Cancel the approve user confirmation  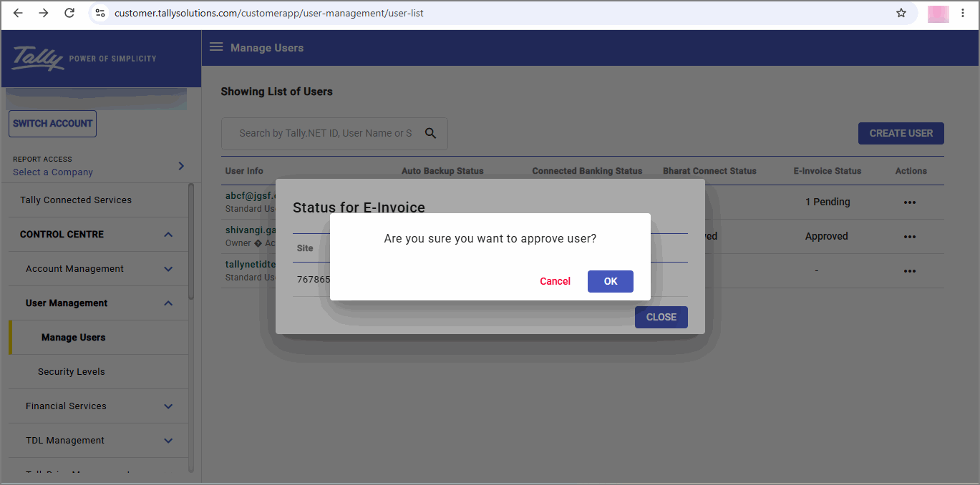[x=555, y=281]
